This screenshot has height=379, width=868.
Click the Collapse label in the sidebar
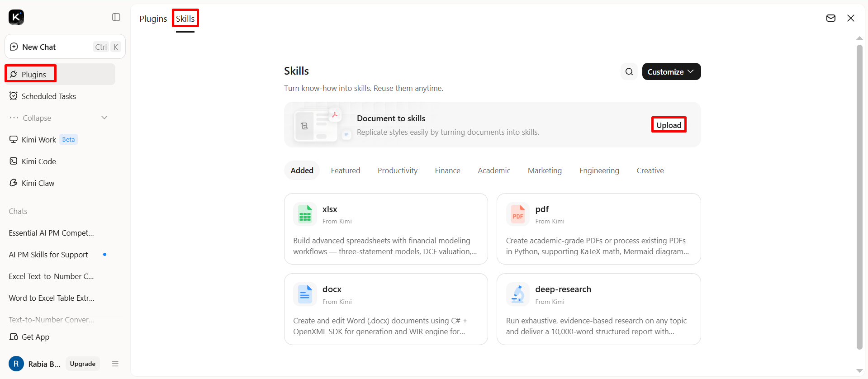pyautogui.click(x=37, y=118)
